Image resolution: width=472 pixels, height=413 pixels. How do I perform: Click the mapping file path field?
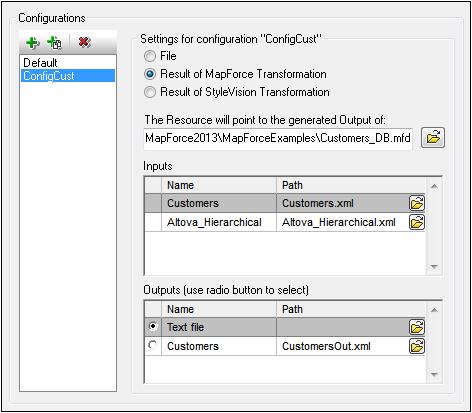click(x=278, y=138)
